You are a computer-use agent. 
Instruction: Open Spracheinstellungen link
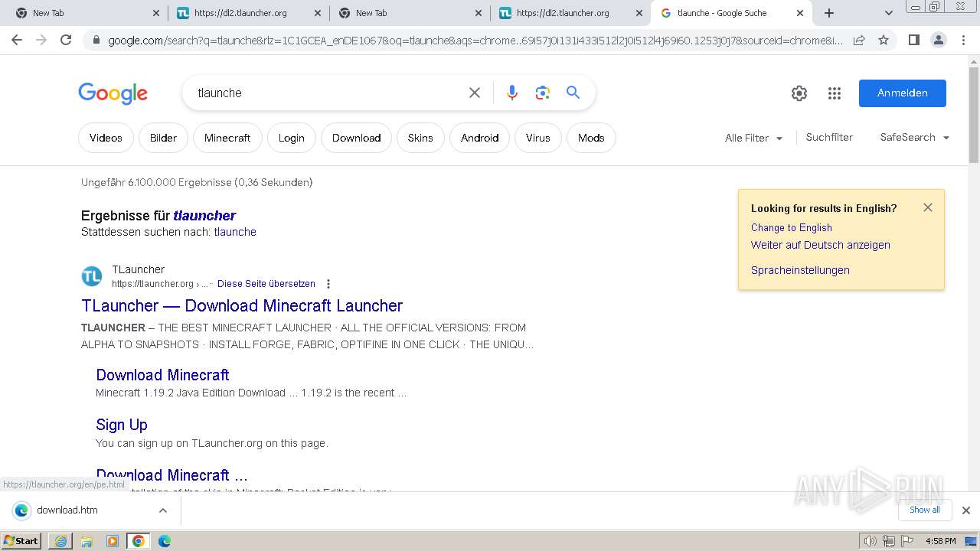pyautogui.click(x=800, y=270)
